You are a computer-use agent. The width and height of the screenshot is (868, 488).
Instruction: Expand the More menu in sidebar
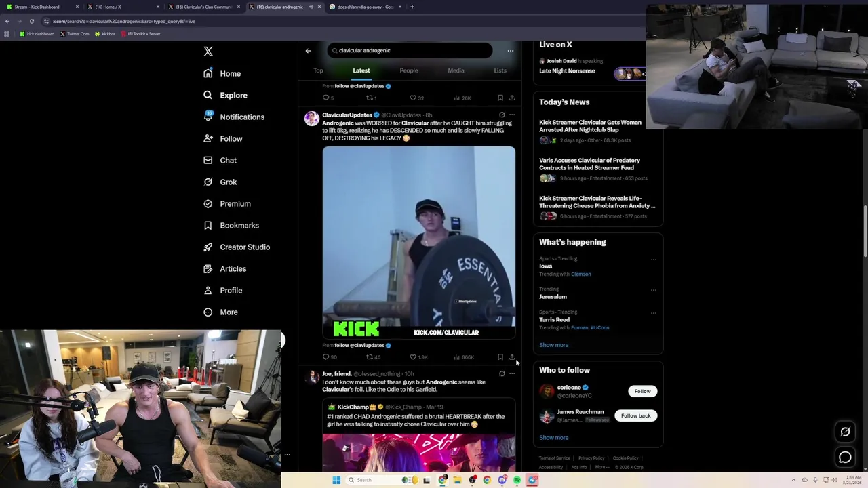click(221, 312)
